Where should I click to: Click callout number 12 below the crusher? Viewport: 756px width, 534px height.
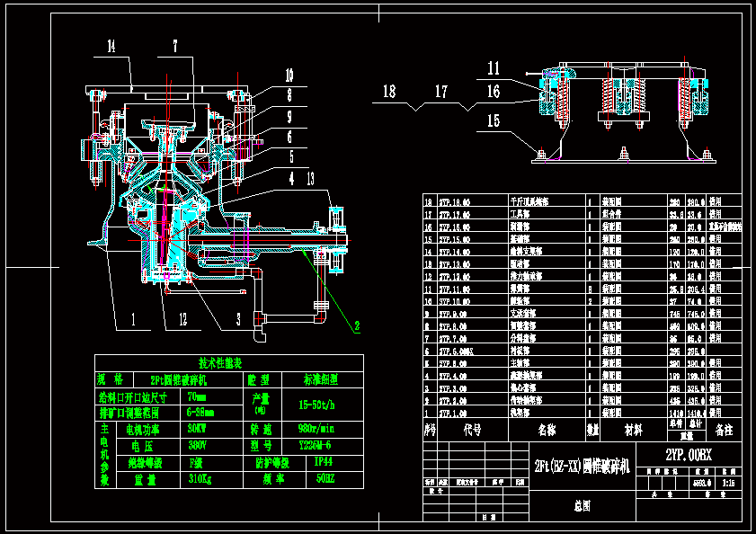point(182,318)
